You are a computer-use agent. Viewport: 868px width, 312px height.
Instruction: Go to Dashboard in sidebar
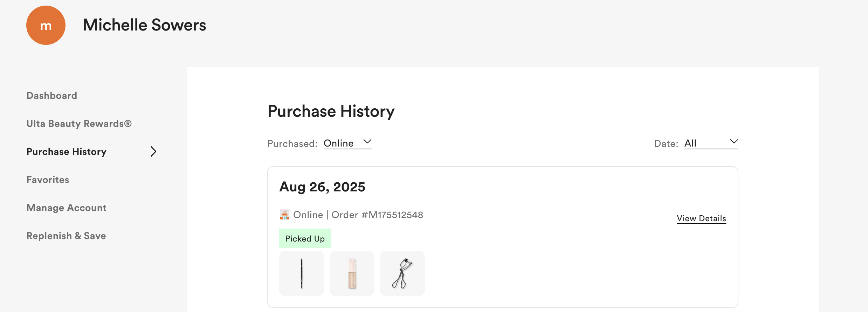[52, 96]
